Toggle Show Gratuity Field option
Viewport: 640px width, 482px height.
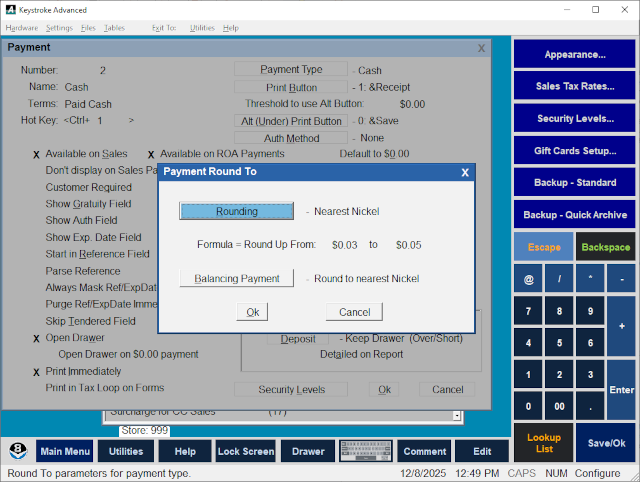click(x=89, y=204)
